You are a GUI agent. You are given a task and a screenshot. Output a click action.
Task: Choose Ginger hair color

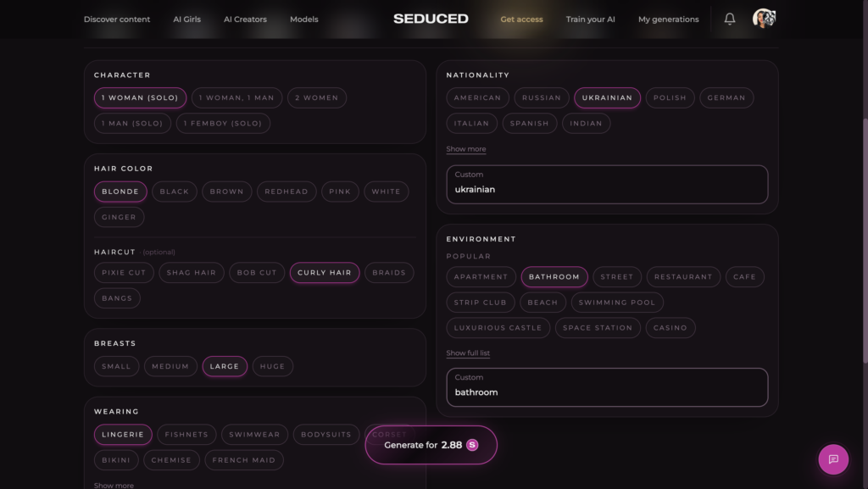point(119,217)
